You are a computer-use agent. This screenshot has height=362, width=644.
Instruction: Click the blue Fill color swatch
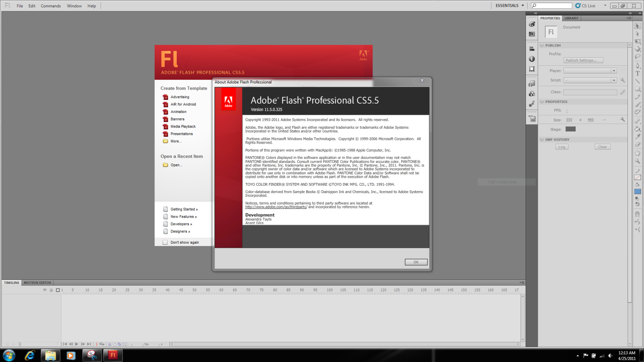click(638, 191)
